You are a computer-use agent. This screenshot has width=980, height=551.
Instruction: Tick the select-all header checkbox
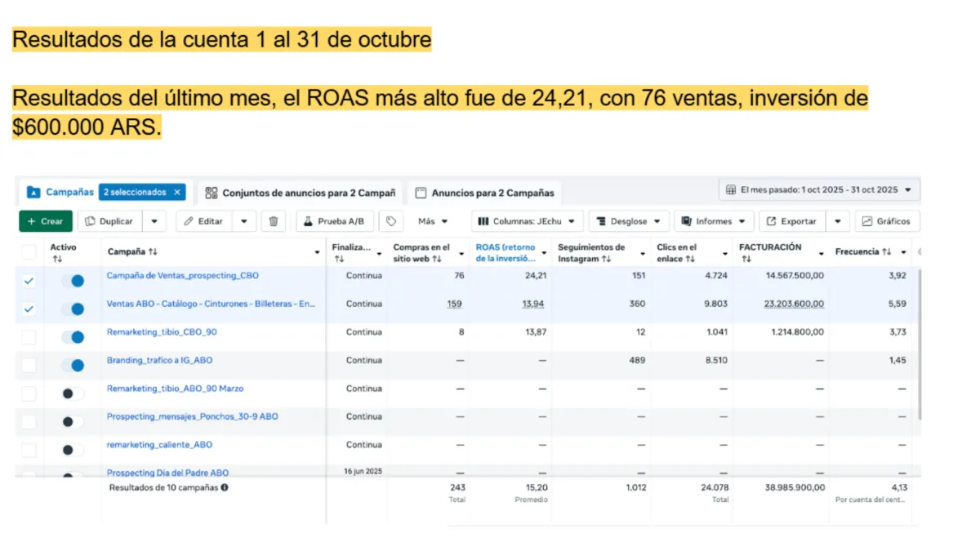29,251
